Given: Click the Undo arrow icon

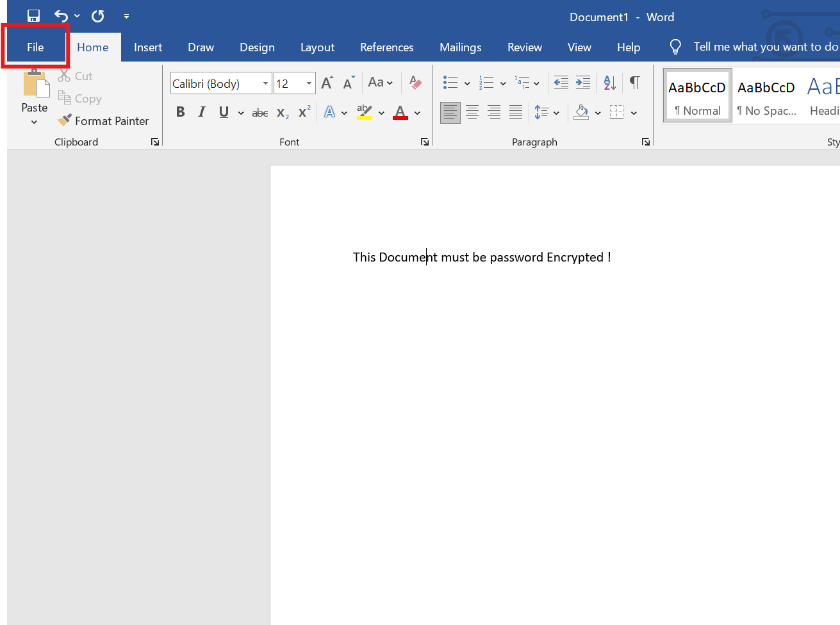Looking at the screenshot, I should pos(61,16).
